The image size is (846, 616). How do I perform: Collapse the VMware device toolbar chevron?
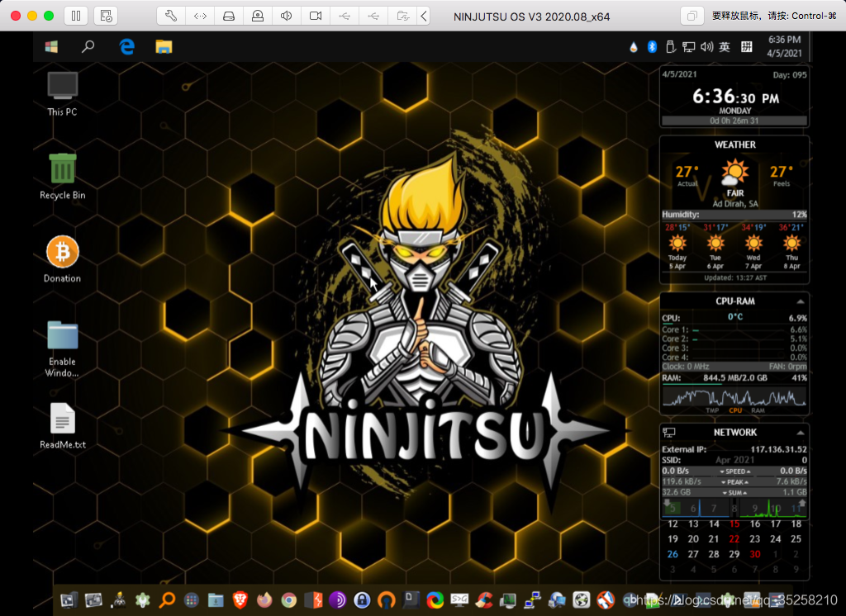pos(424,16)
